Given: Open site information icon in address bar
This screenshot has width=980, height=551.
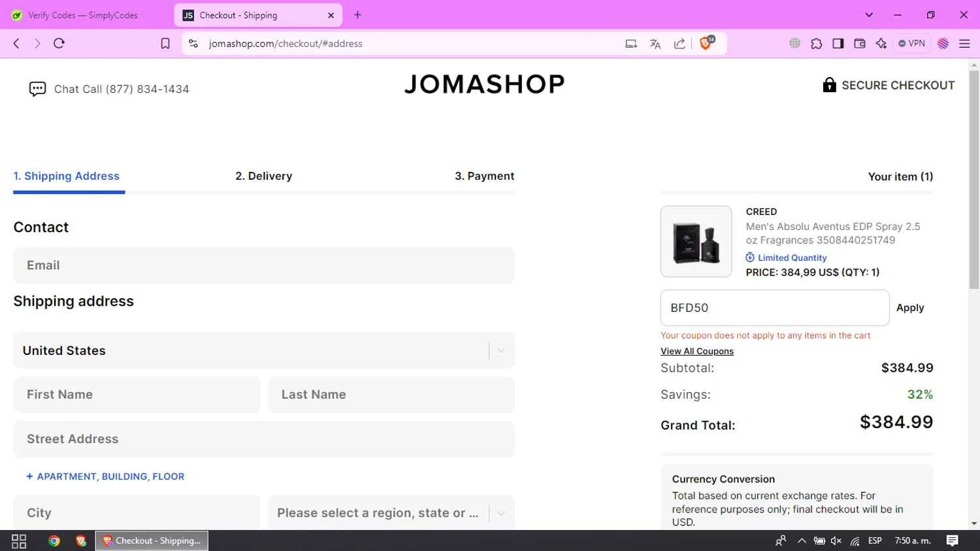Looking at the screenshot, I should click(193, 44).
